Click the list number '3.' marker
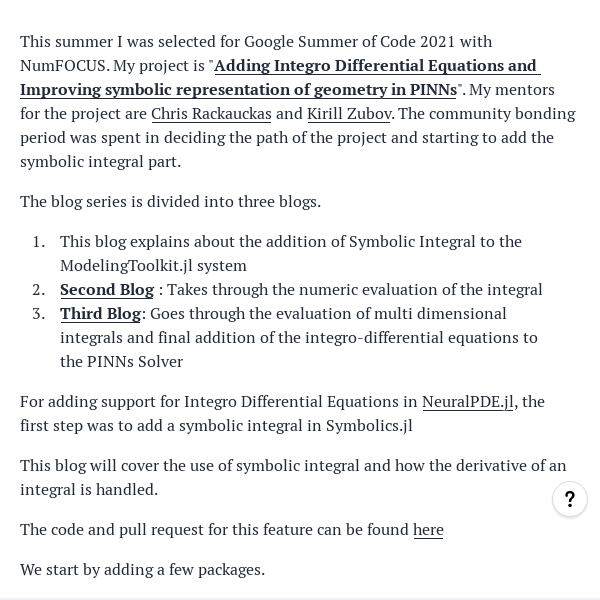Viewport: 600px width, 600px height. click(39, 314)
